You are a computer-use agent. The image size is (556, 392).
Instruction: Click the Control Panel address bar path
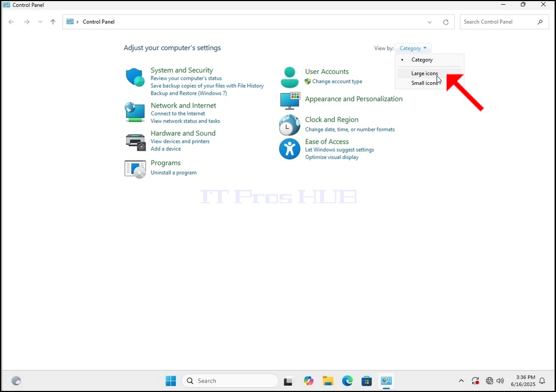pos(98,22)
